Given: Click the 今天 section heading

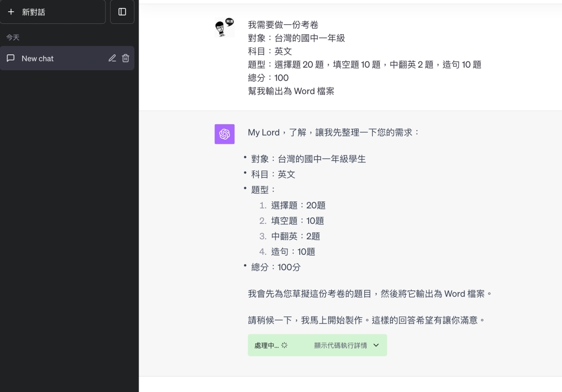Looking at the screenshot, I should [x=13, y=37].
